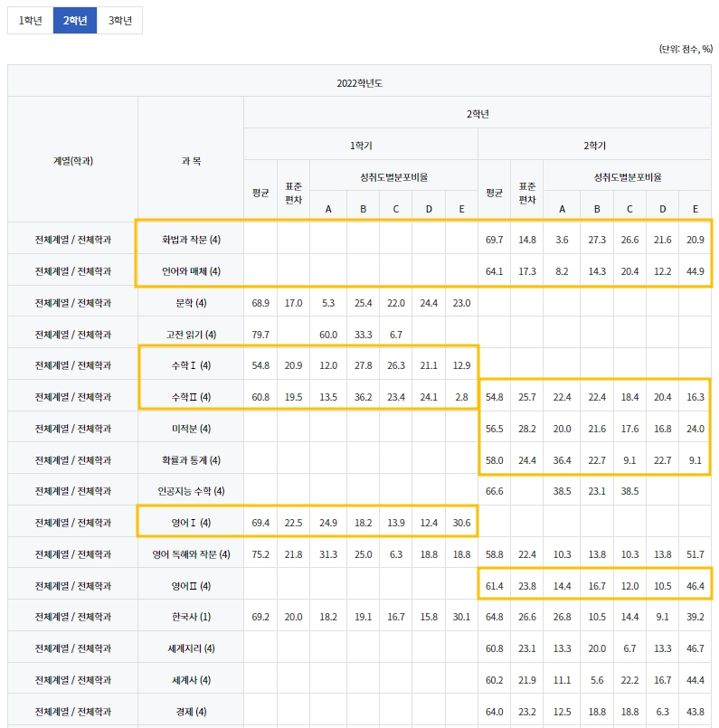Viewport: 719px width, 728px height.
Task: Select the 문학 (4) subject cell
Action: pos(191,303)
